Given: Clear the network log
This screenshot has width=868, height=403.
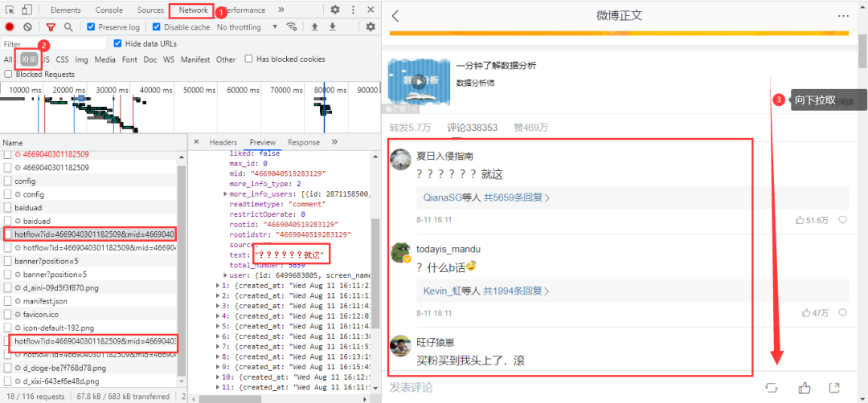Looking at the screenshot, I should tap(27, 26).
